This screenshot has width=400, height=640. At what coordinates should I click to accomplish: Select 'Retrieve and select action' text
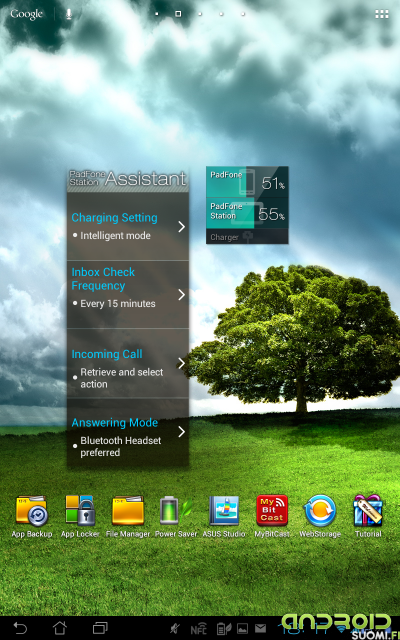122,378
